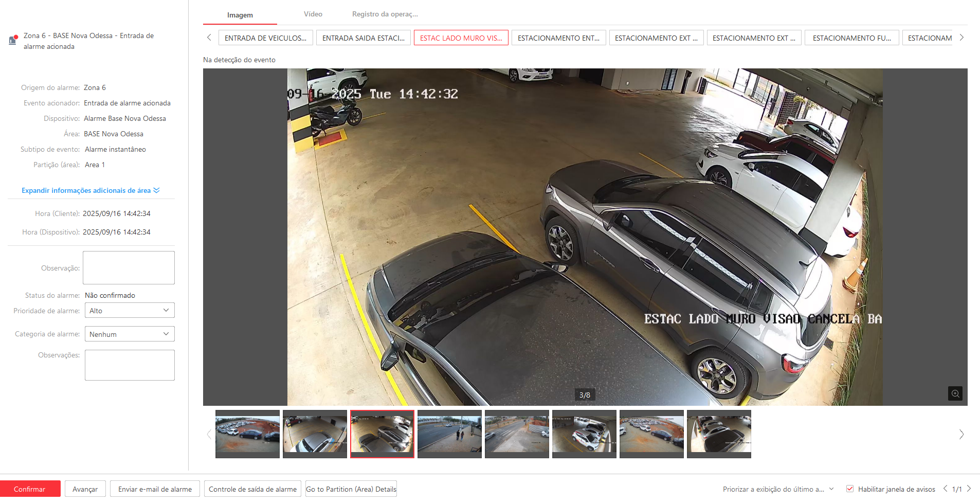This screenshot has width=980, height=503.
Task: Go to next alarm page arrow
Action: pos(969,489)
